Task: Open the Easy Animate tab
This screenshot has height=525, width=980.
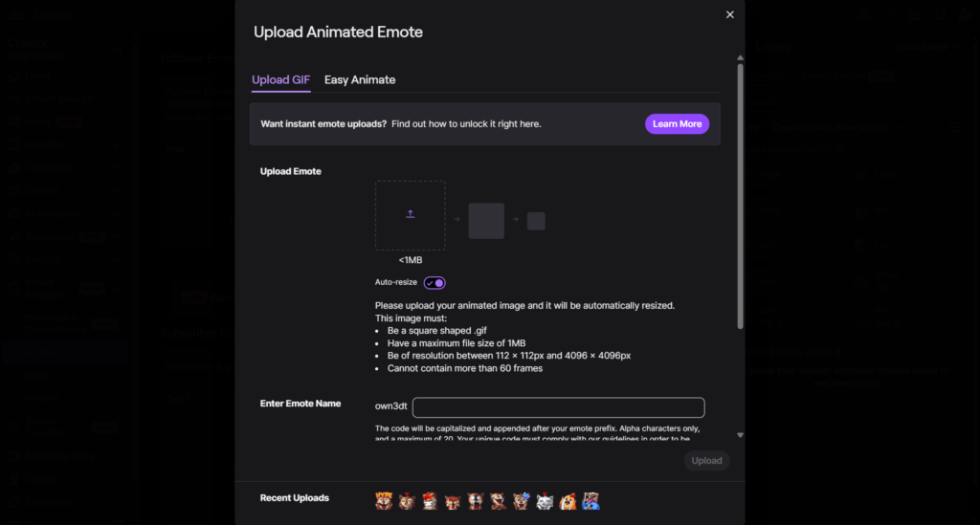Action: pos(360,79)
